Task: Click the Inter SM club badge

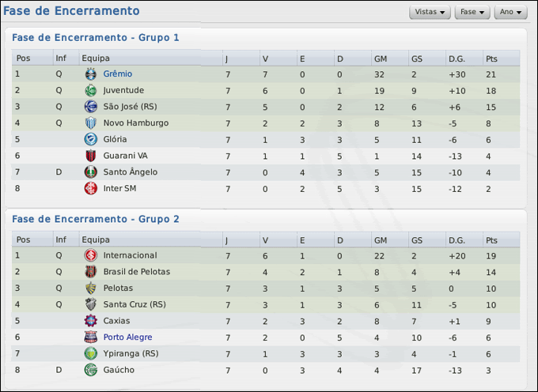Action: (90, 188)
